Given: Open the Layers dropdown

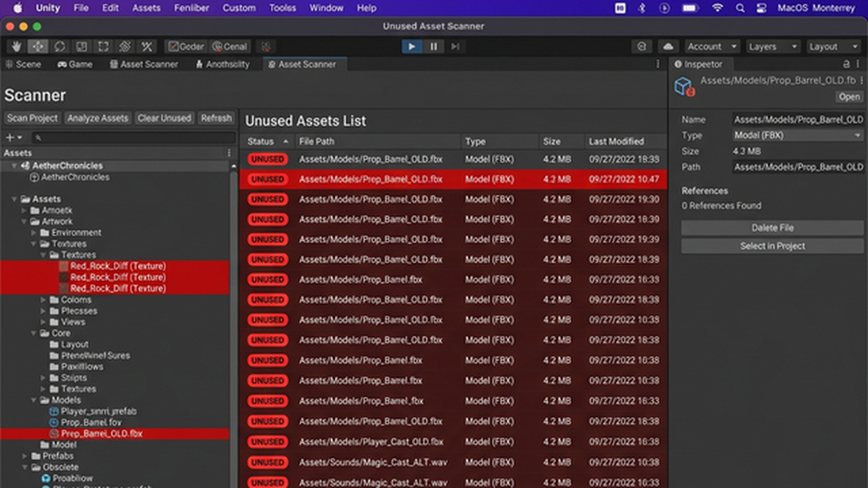Looking at the screenshot, I should (772, 47).
